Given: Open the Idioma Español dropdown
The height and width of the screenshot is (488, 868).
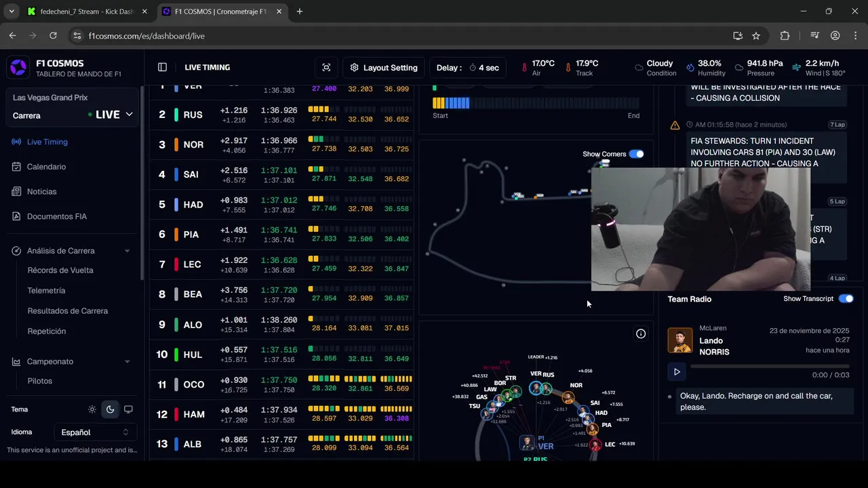Looking at the screenshot, I should coord(95,432).
